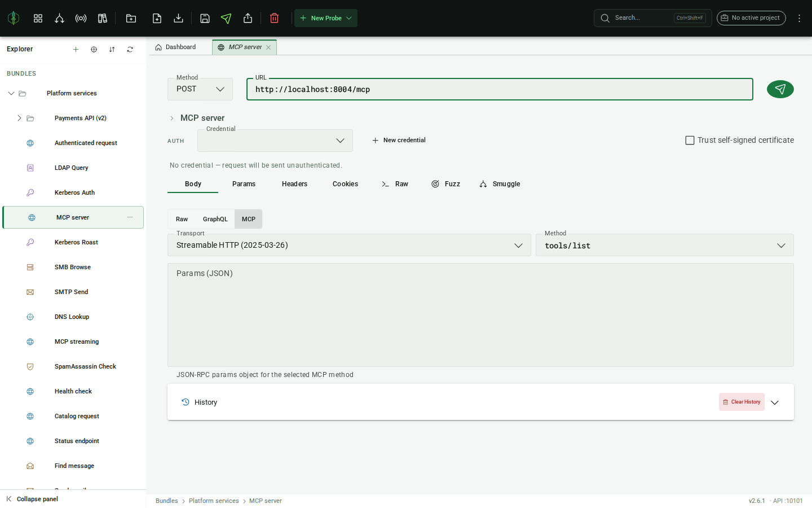
Task: Click the key icon beside Kerberos Auth
Action: [30, 192]
